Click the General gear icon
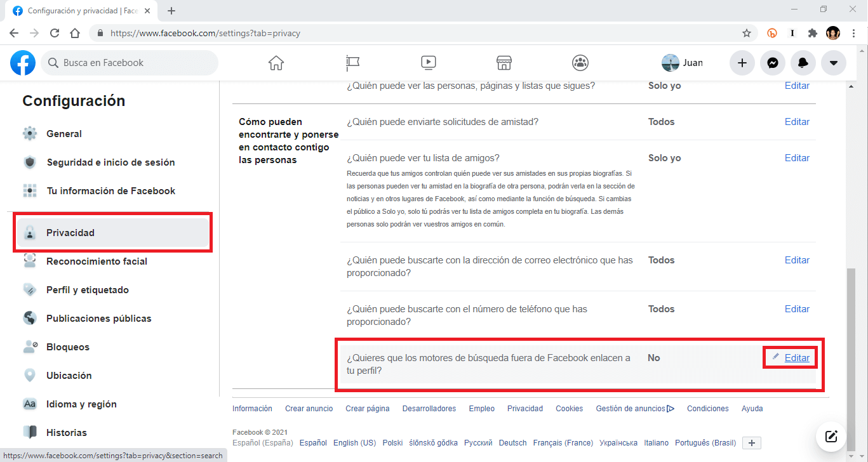 point(30,134)
